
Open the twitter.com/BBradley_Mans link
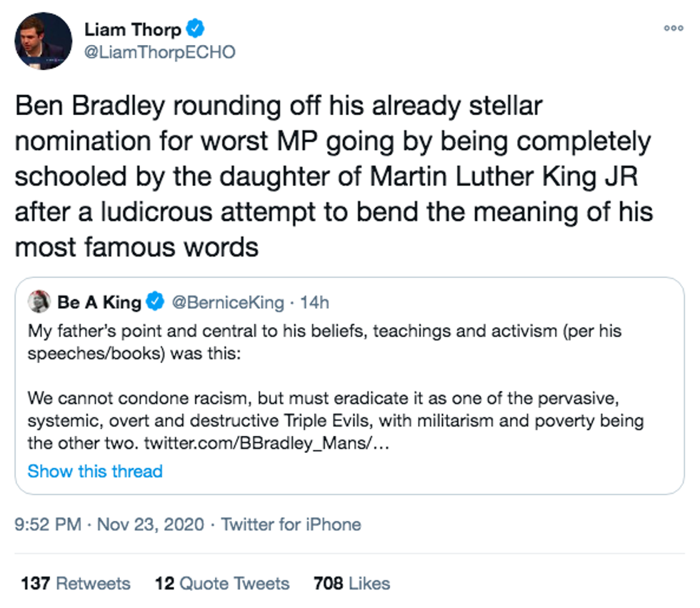tap(267, 443)
